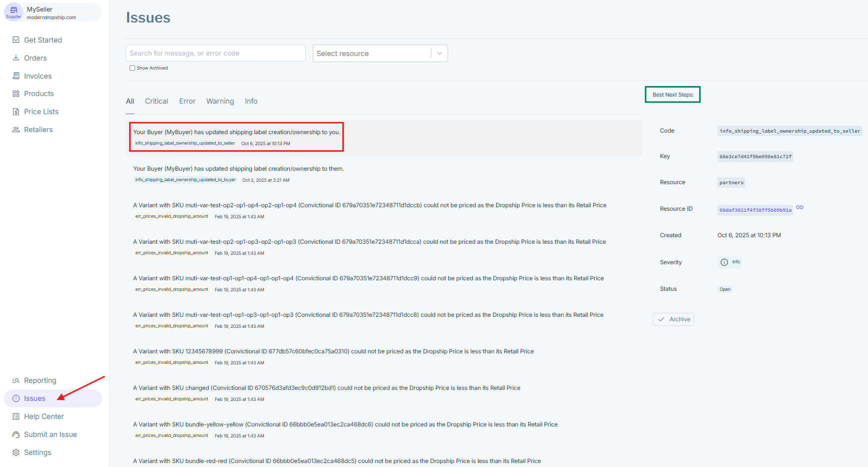868x467 pixels.
Task: Switch to the Warning tab
Action: pos(220,101)
